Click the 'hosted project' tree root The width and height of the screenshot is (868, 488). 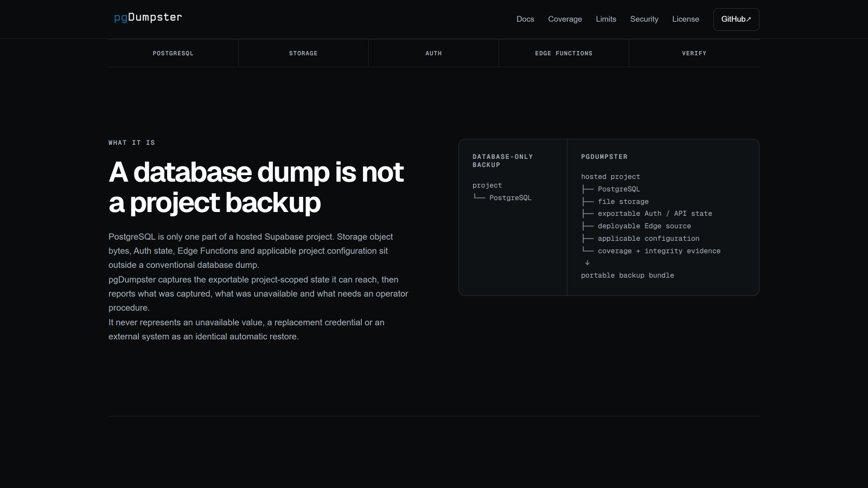(610, 177)
